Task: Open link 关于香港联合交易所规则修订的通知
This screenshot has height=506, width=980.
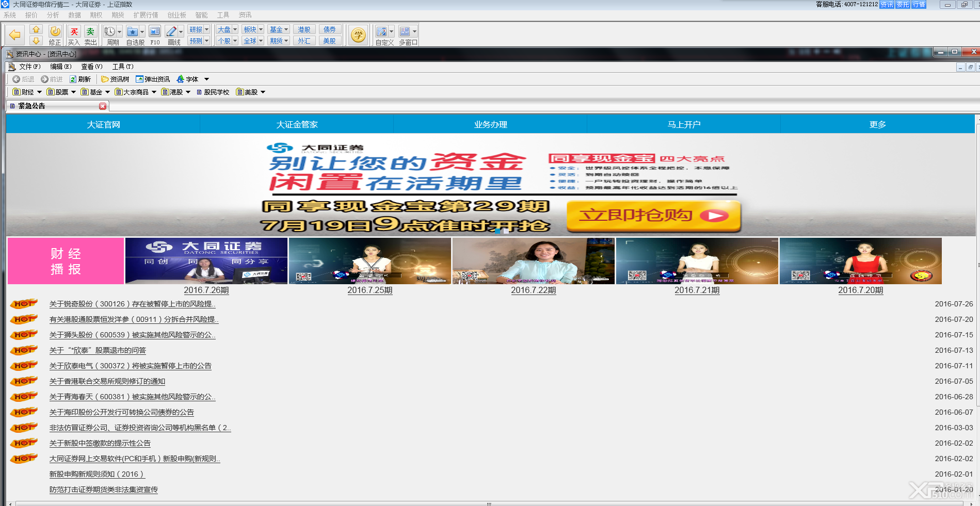Action: pyautogui.click(x=107, y=381)
